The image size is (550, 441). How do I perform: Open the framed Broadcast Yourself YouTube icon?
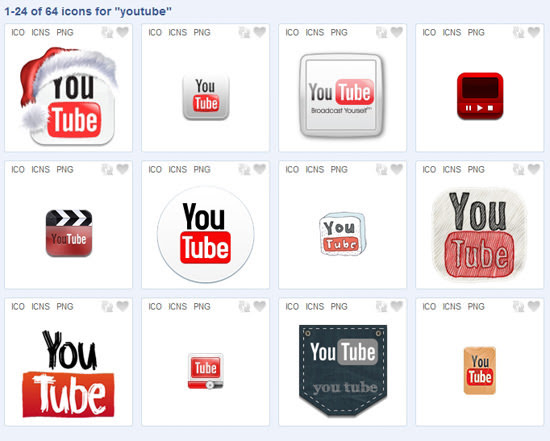click(x=342, y=95)
